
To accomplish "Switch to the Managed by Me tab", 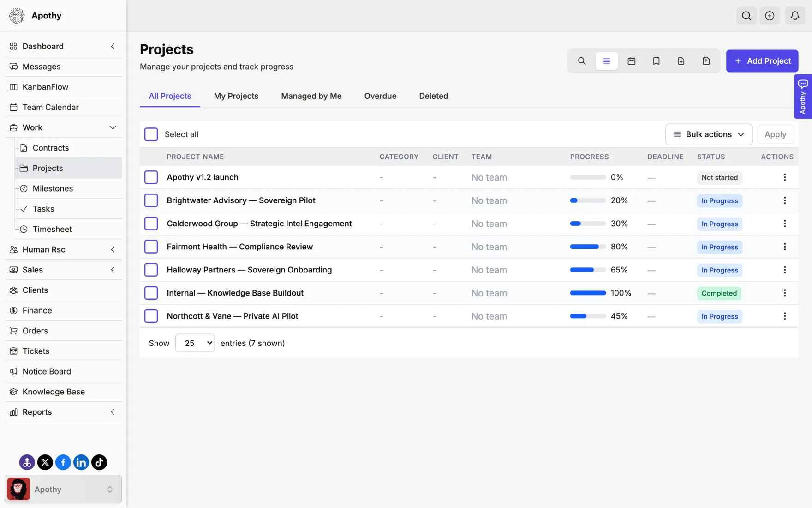I will coord(311,96).
